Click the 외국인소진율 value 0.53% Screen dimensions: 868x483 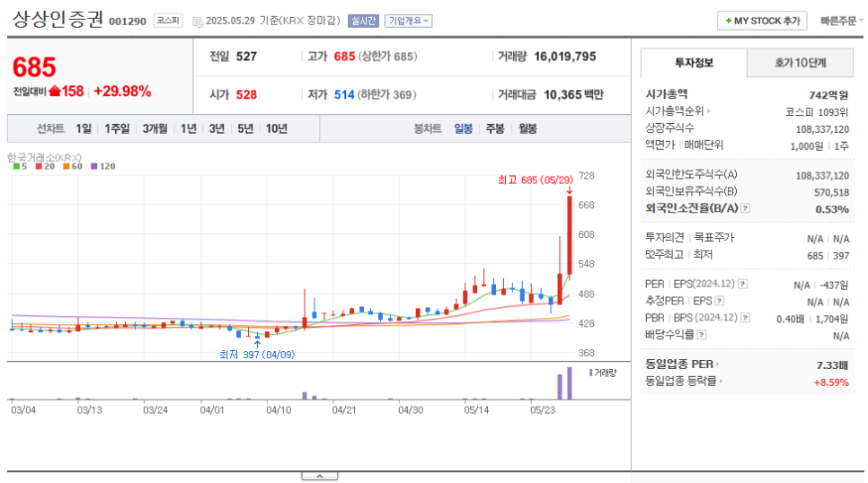tap(832, 209)
